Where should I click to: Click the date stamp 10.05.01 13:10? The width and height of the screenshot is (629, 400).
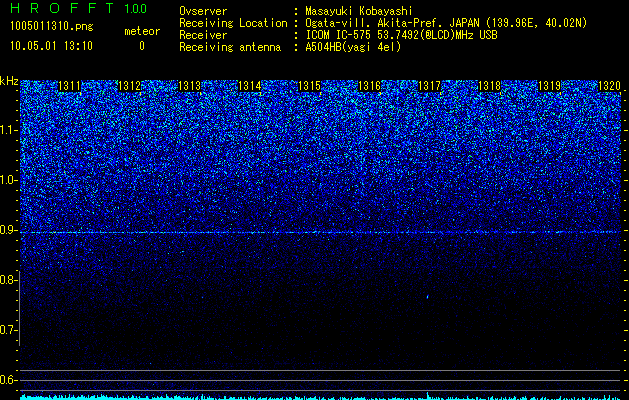tap(51, 46)
